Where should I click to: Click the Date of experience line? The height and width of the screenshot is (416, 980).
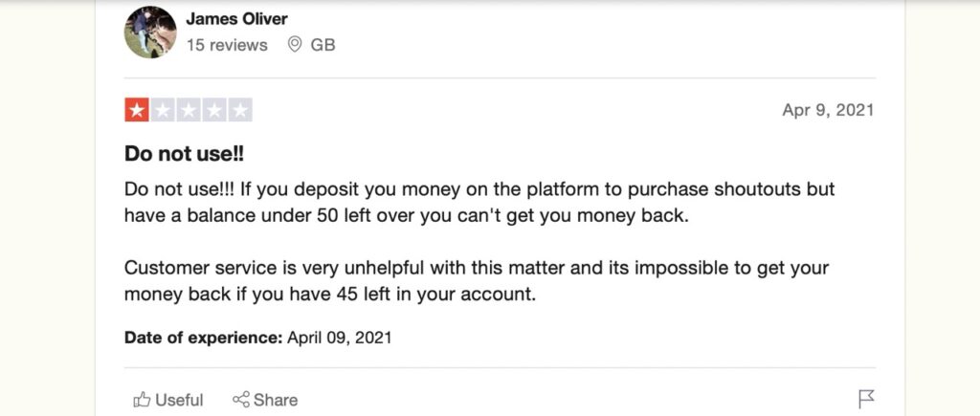coord(257,338)
